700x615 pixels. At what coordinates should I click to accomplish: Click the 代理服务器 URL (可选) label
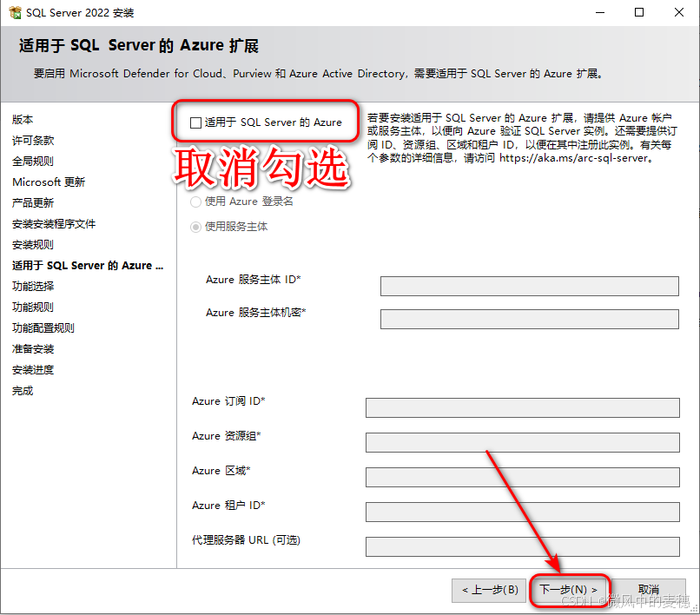246,540
